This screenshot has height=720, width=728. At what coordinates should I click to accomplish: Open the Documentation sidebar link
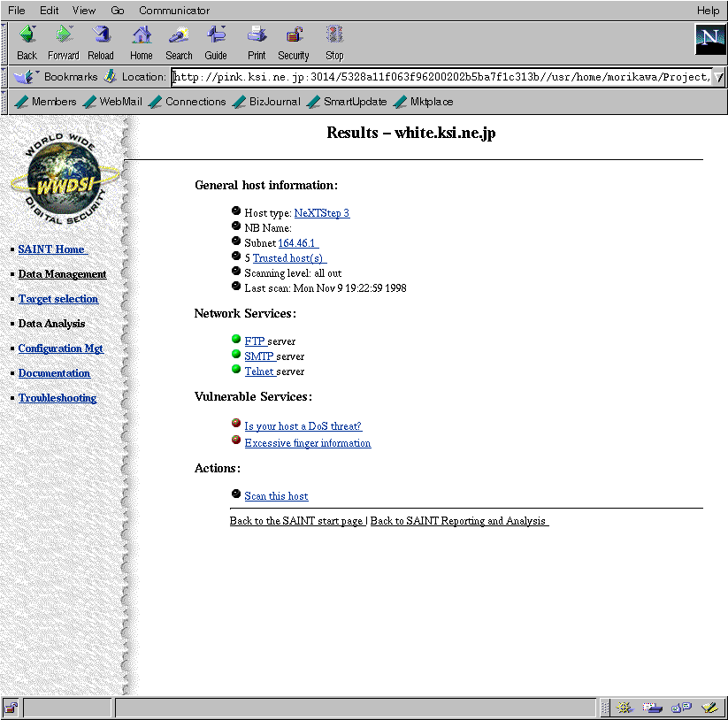click(x=54, y=373)
